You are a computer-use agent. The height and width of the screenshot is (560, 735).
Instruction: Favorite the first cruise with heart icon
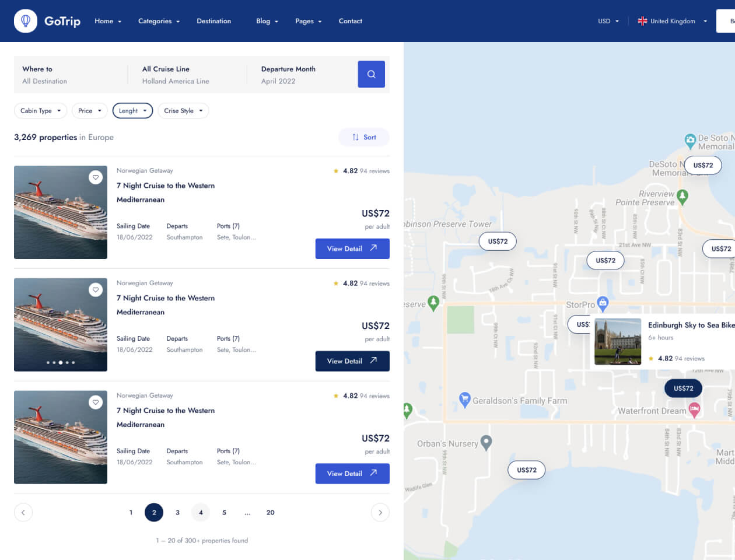96,177
